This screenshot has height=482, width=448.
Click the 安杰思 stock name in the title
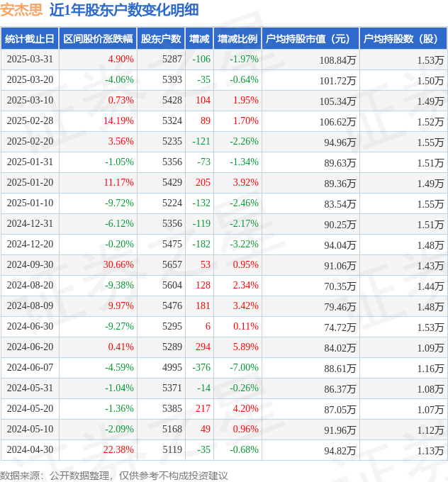pyautogui.click(x=21, y=10)
